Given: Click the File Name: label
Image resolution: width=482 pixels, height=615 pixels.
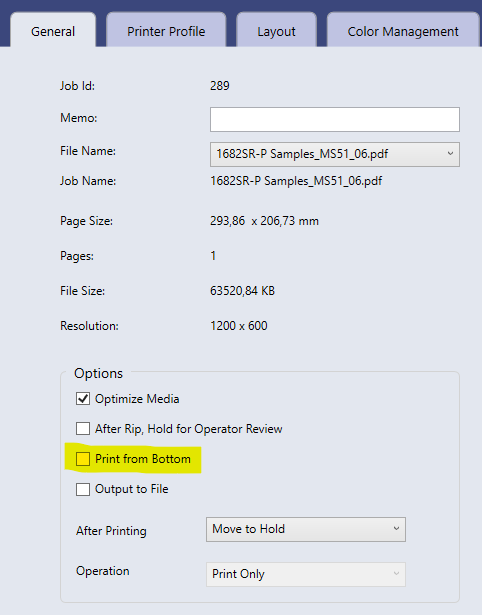Looking at the screenshot, I should tap(88, 151).
